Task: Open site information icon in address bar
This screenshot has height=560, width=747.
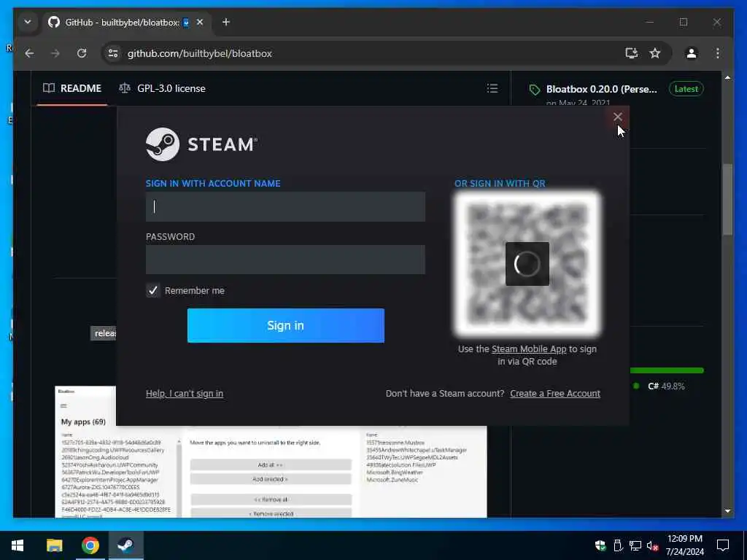Action: click(x=113, y=53)
